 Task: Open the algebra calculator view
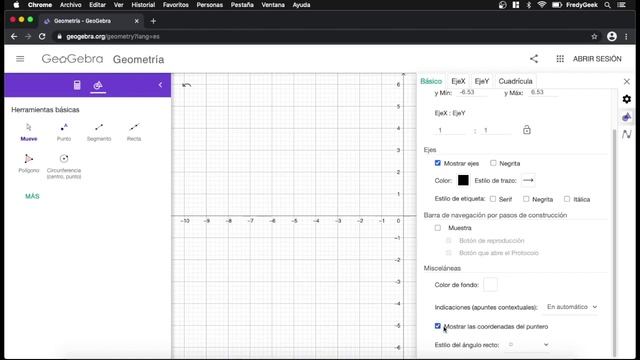pyautogui.click(x=77, y=85)
